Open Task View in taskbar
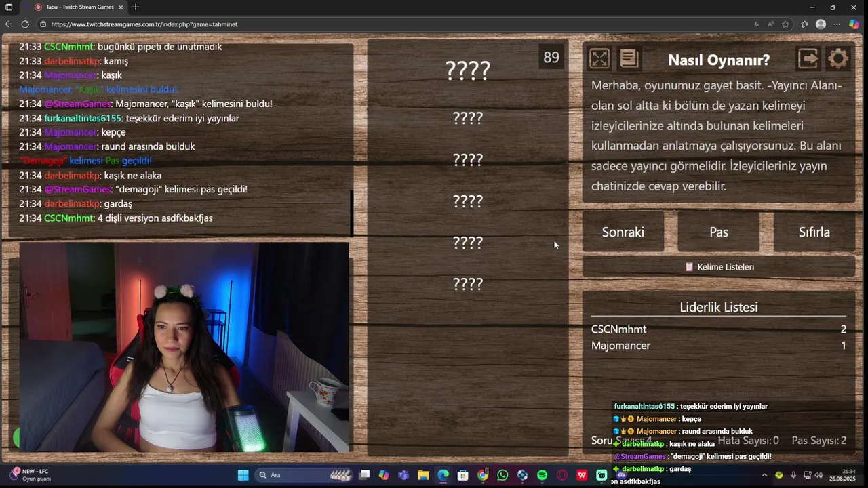Image resolution: width=868 pixels, height=488 pixels. point(364,475)
